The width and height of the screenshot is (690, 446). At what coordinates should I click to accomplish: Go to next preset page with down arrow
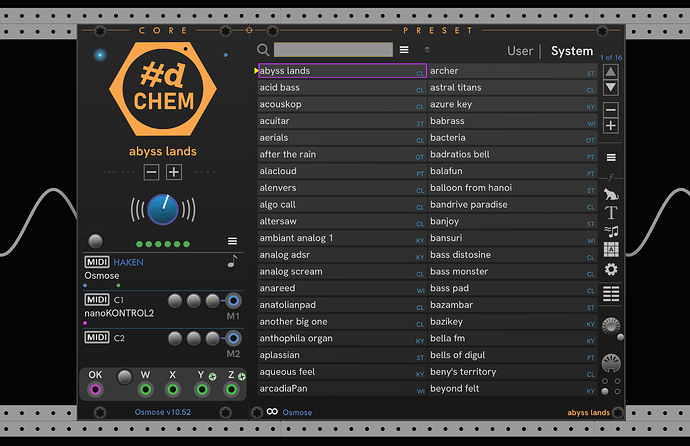[611, 89]
